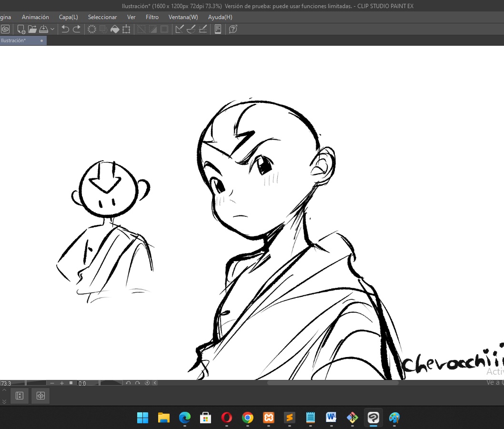Click the 73.3 zoom value field

[6, 383]
